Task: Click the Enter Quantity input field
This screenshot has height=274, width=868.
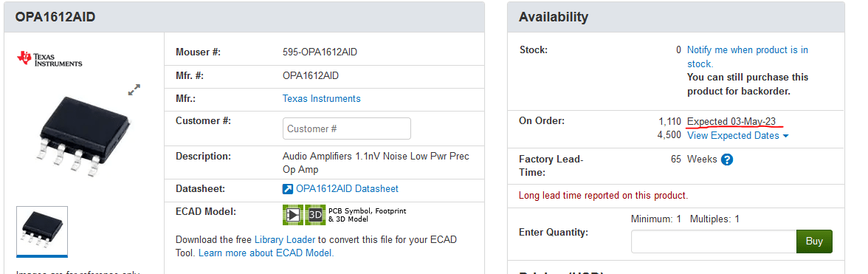Action: point(714,242)
